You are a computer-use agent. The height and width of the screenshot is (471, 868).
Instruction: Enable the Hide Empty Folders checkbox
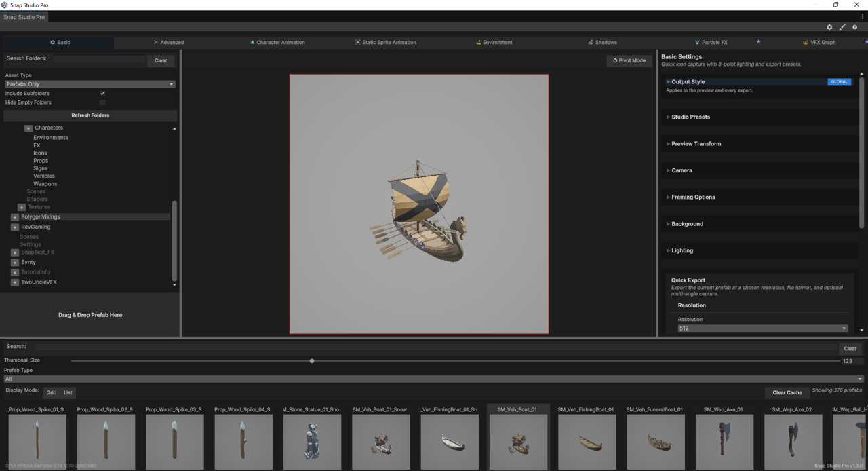102,102
